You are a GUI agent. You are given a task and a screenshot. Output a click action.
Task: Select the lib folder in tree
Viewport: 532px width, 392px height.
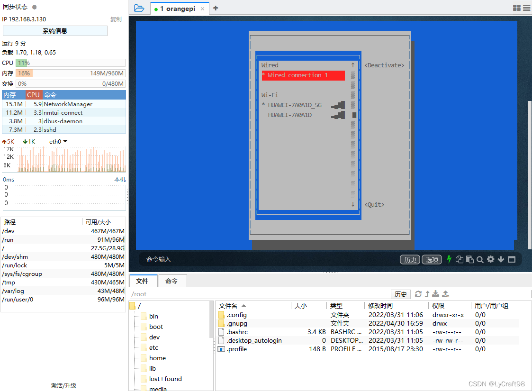point(153,369)
